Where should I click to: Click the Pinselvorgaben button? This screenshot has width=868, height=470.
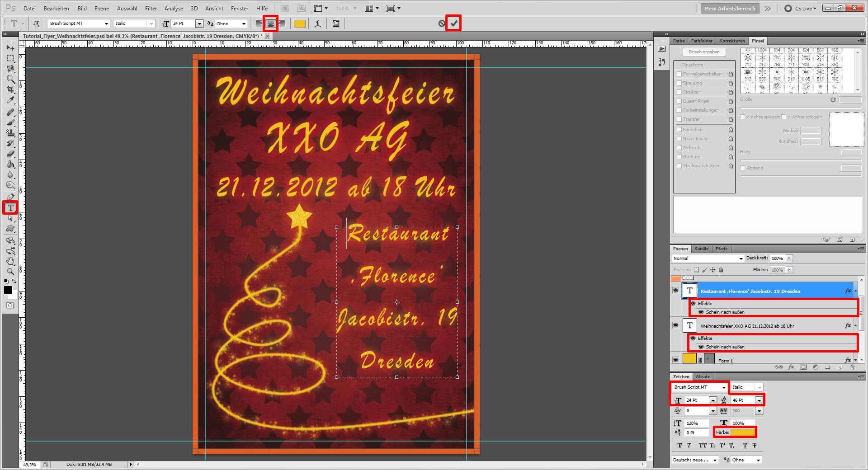click(704, 52)
